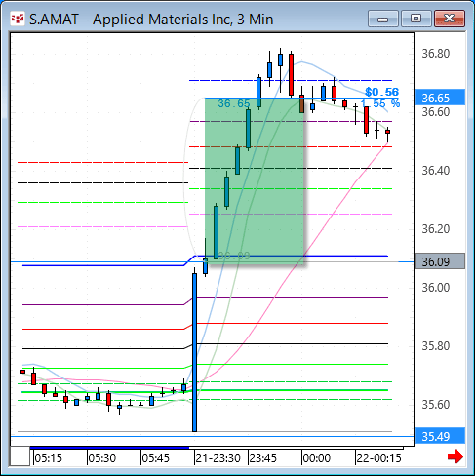Image resolution: width=475 pixels, height=476 pixels.
Task: Click the 1.55 % measurement label
Action: coord(380,103)
